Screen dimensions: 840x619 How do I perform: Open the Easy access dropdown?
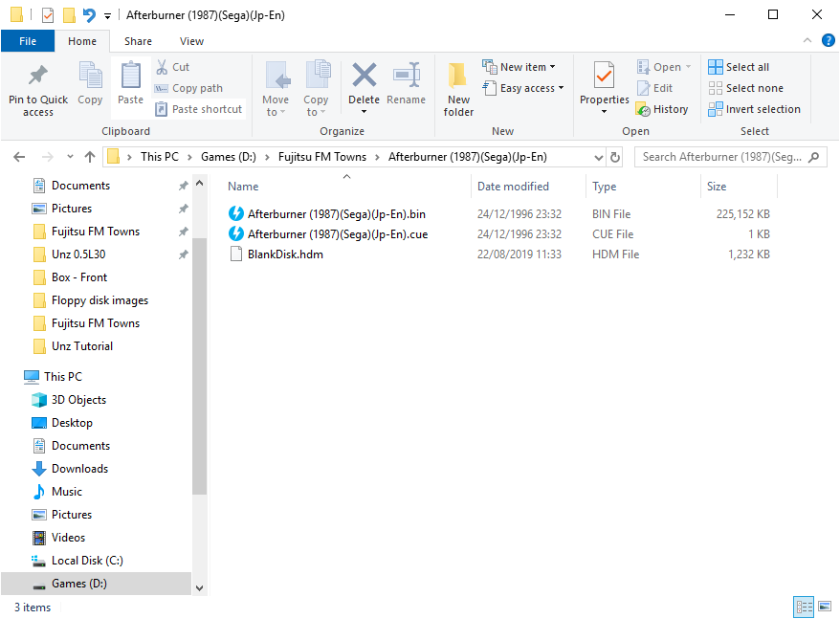click(x=523, y=88)
